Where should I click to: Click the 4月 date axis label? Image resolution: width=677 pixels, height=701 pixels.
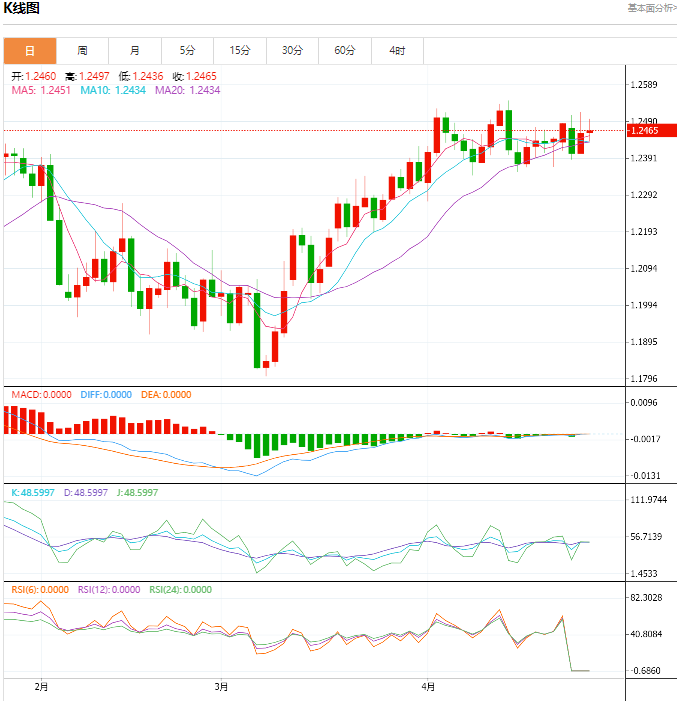tap(428, 687)
